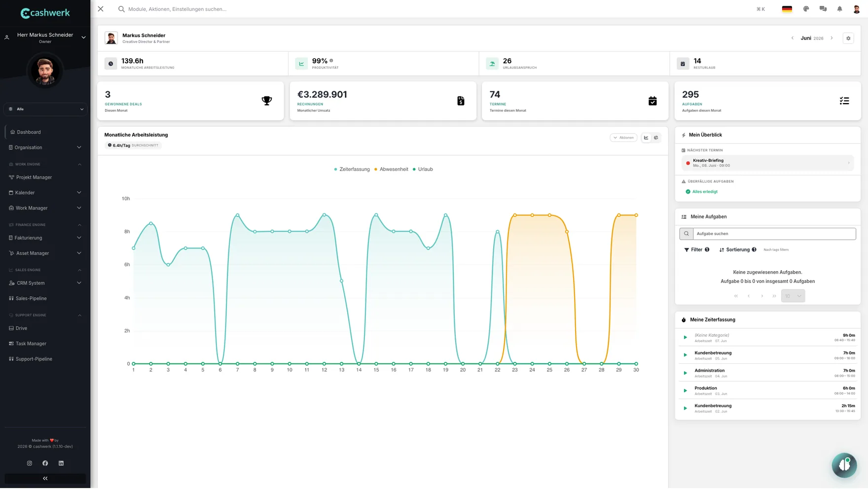Image resolution: width=868 pixels, height=489 pixels.
Task: Switch chart to pie view icon
Action: tap(656, 138)
